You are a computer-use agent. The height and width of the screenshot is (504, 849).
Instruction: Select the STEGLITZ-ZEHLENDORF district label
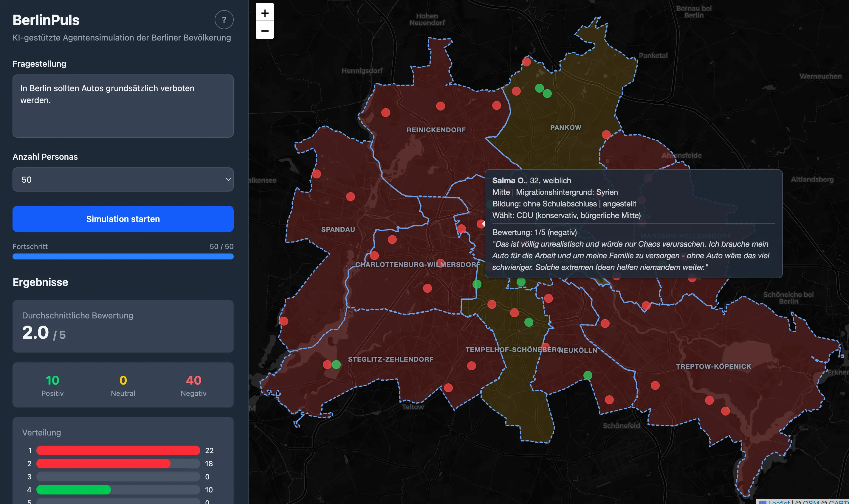coord(391,359)
